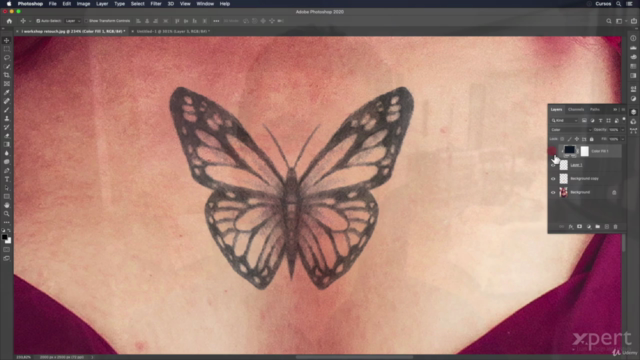Open the Layers panel options menu
This screenshot has width=640, height=360.
pyautogui.click(x=623, y=109)
